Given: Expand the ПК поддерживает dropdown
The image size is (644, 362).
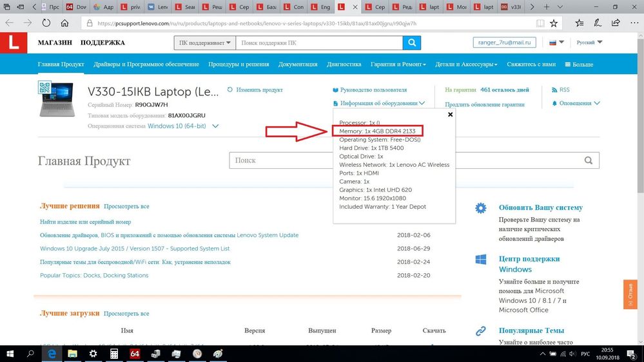Looking at the screenshot, I should tap(204, 43).
